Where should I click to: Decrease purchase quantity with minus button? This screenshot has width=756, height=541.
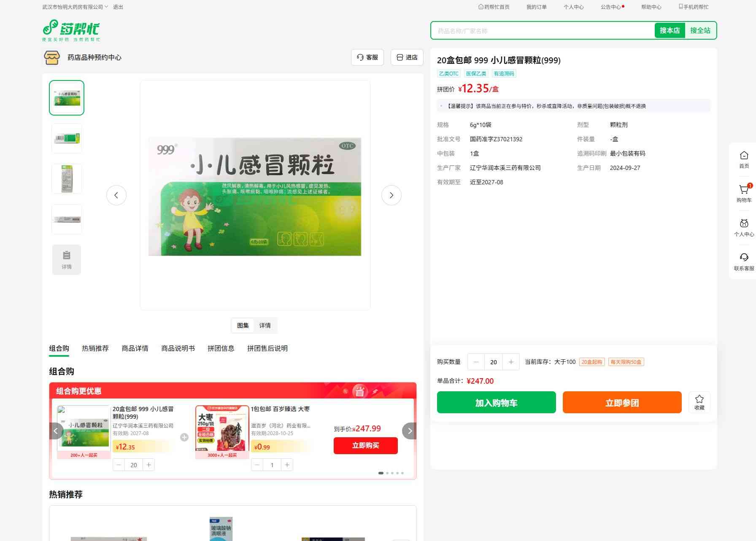click(476, 362)
